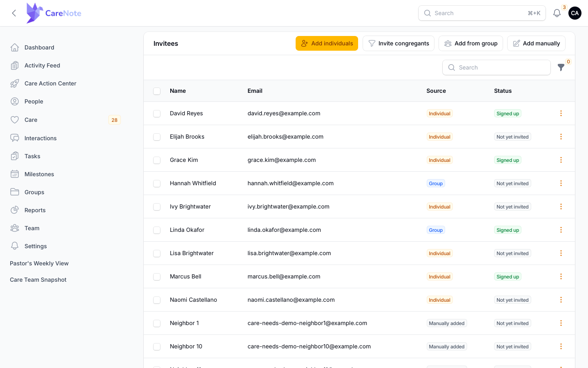588x368 pixels.
Task: Open row actions for Lisa Brightwater
Action: point(561,253)
